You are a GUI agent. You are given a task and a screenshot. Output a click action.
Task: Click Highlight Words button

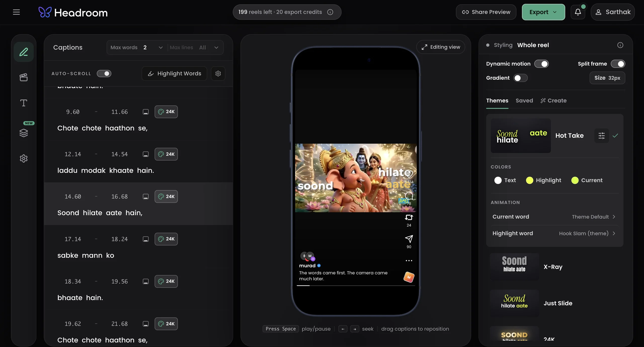174,73
